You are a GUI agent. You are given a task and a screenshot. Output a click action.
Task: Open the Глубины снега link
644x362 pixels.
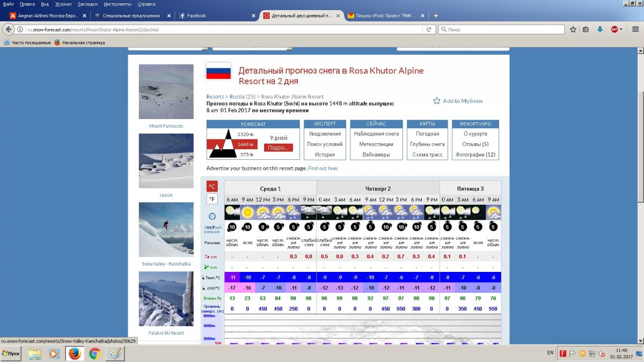(x=427, y=144)
